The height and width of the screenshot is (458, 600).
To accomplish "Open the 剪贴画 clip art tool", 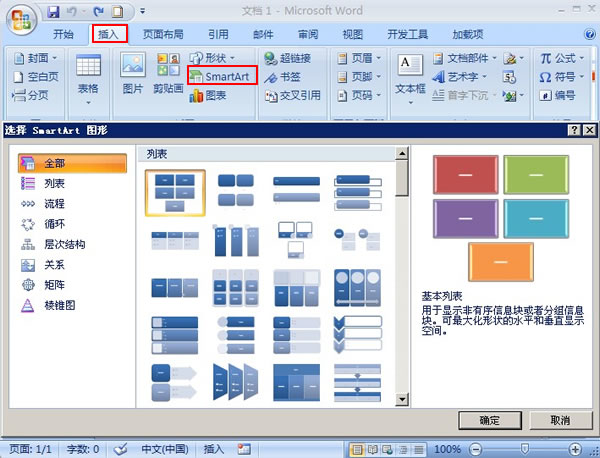I will 168,73.
